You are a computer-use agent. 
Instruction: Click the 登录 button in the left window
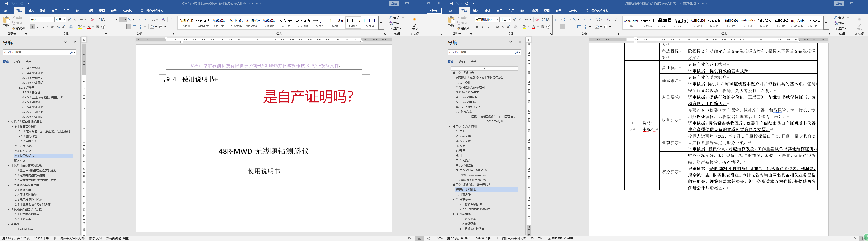394,3
